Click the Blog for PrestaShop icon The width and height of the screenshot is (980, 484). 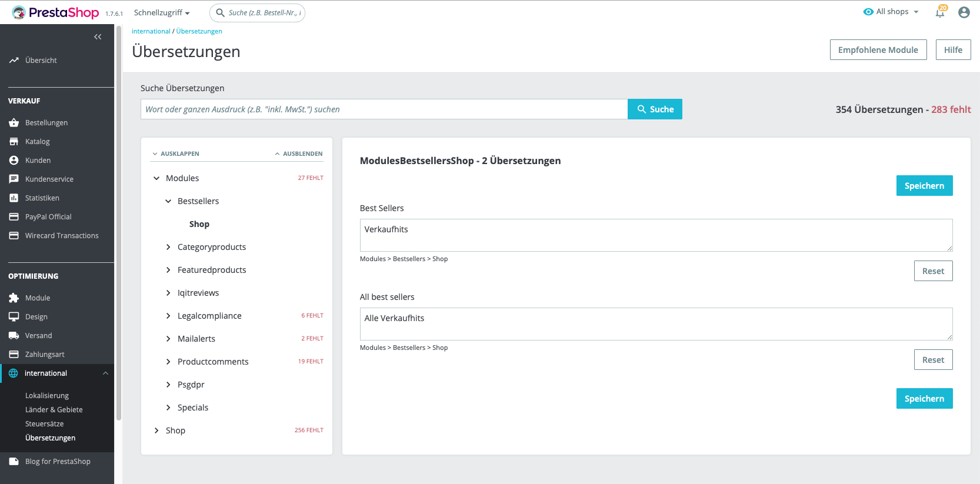pos(14,462)
